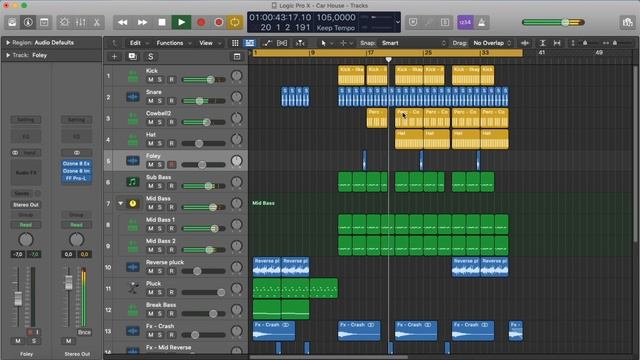Open the Mixer button
Image resolution: width=640 pixels, height=360 pixels.
pos(80,22)
